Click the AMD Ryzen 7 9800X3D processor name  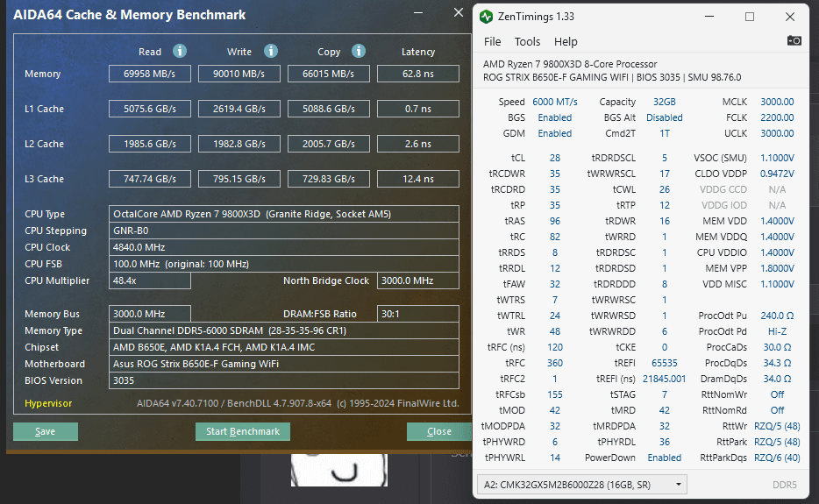[570, 64]
